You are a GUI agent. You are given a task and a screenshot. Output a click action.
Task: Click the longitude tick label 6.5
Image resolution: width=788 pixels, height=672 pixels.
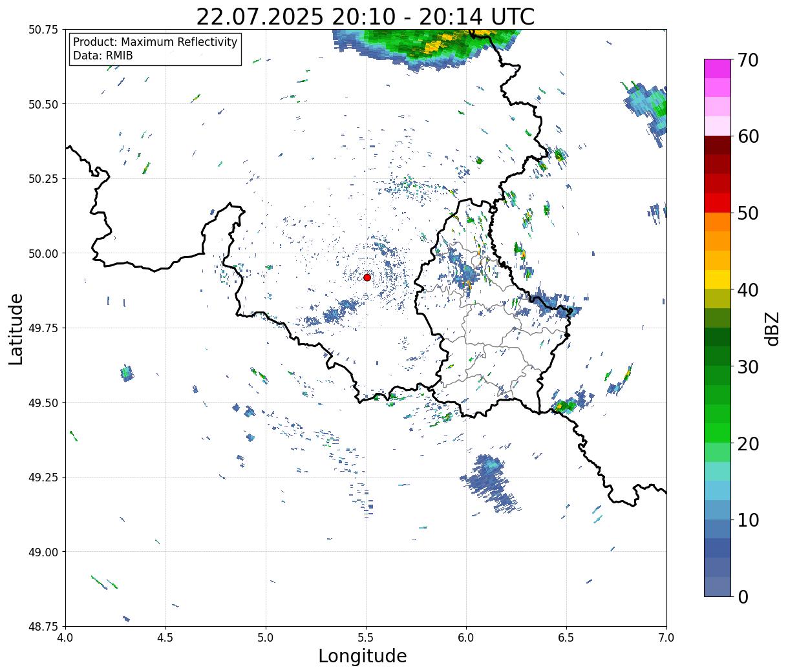pyautogui.click(x=566, y=637)
